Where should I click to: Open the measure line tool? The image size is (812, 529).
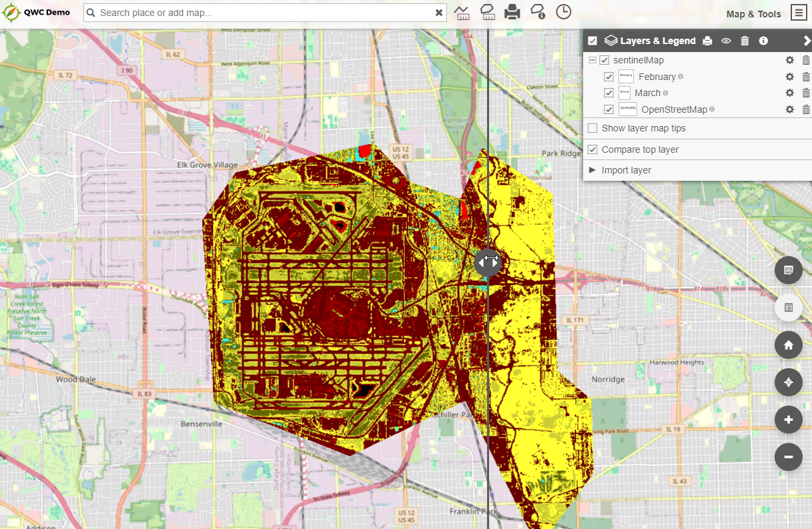tap(462, 12)
